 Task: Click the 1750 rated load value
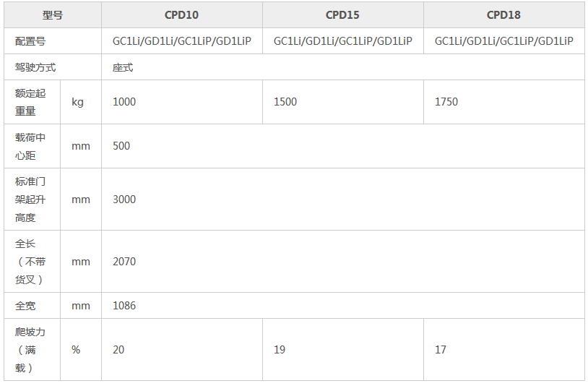coord(446,102)
